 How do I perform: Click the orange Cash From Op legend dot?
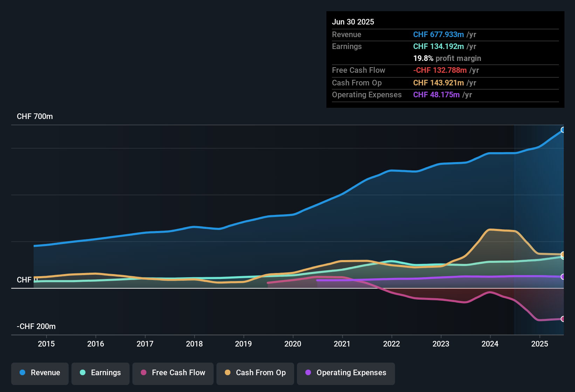tap(227, 373)
